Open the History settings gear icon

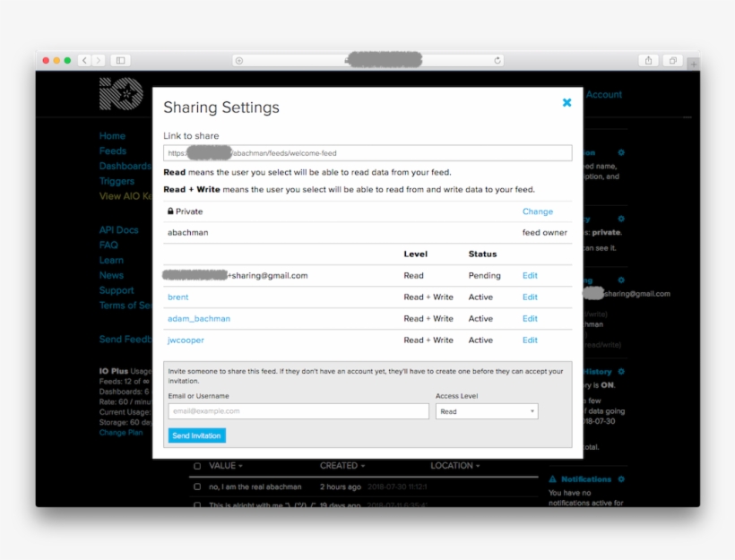pos(620,371)
